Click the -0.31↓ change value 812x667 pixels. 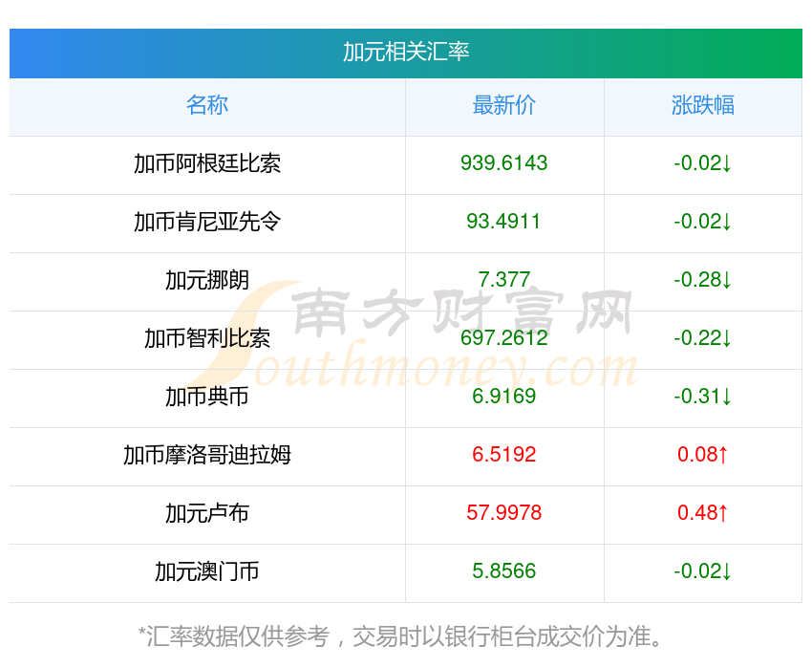click(x=703, y=397)
